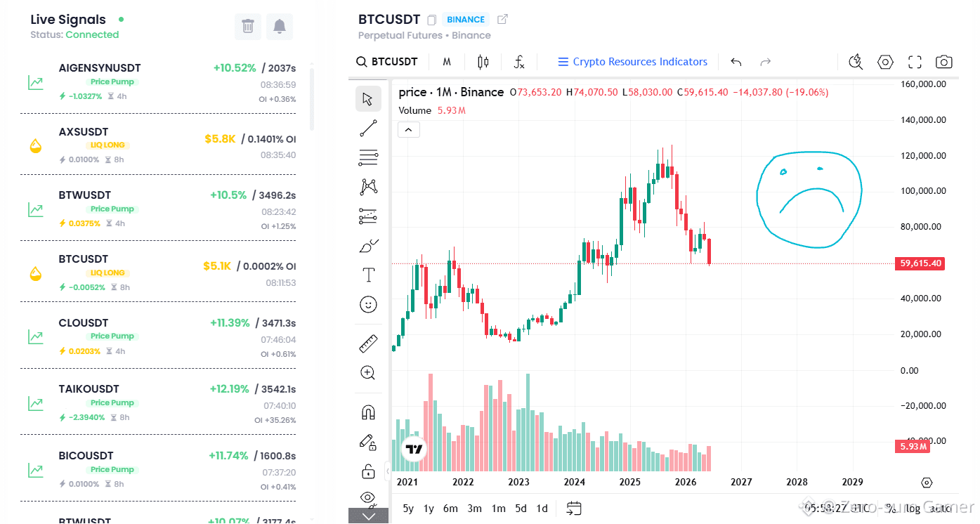This screenshot has width=980, height=524.
Task: Click the 08:36:59 timestamp
Action: point(278,84)
